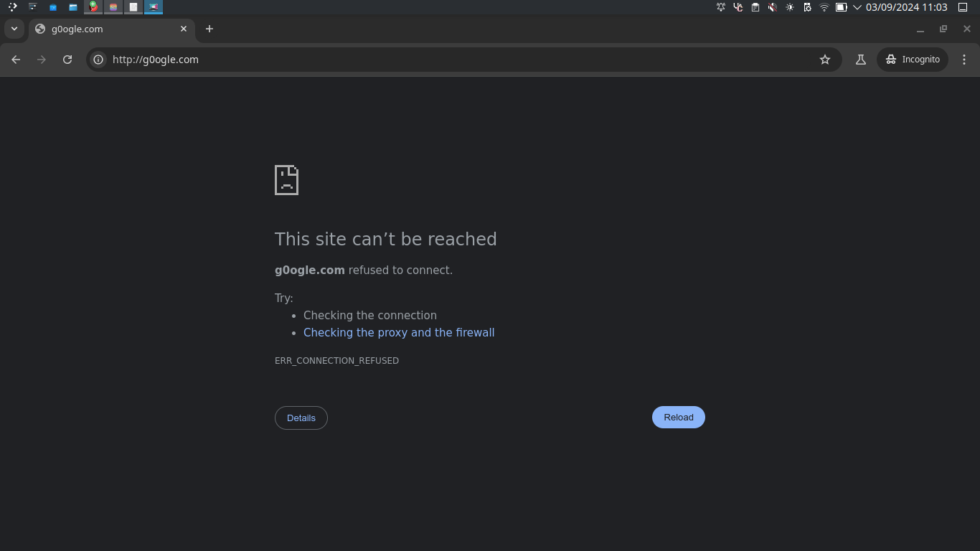Open System Settings from the panel
This screenshot has width=980, height=551.
coord(32,7)
